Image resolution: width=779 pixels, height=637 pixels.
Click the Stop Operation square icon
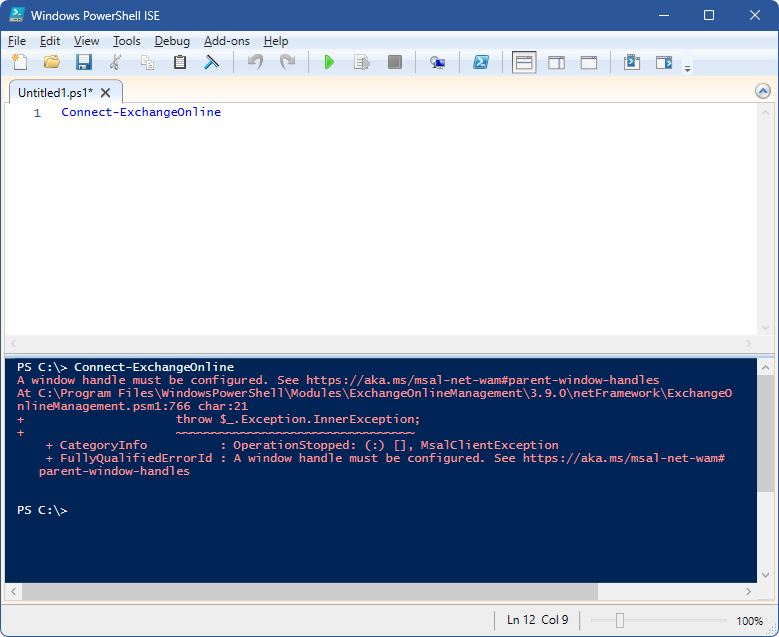pyautogui.click(x=395, y=62)
